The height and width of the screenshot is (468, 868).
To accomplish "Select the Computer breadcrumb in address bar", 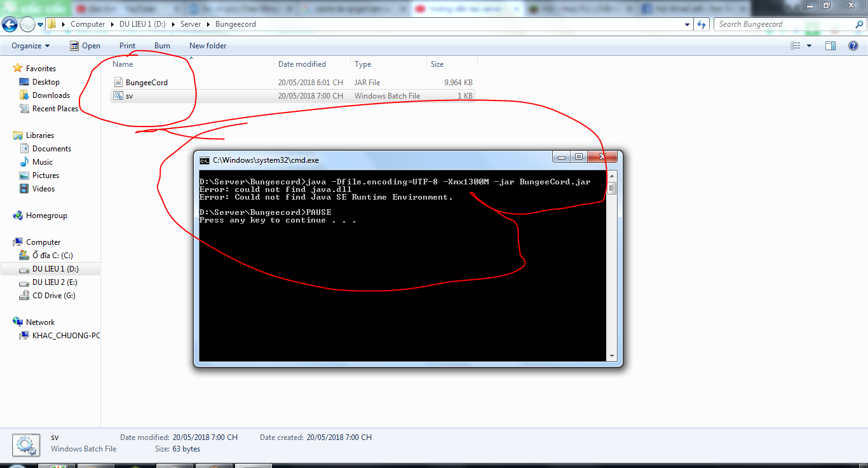I will pos(88,24).
